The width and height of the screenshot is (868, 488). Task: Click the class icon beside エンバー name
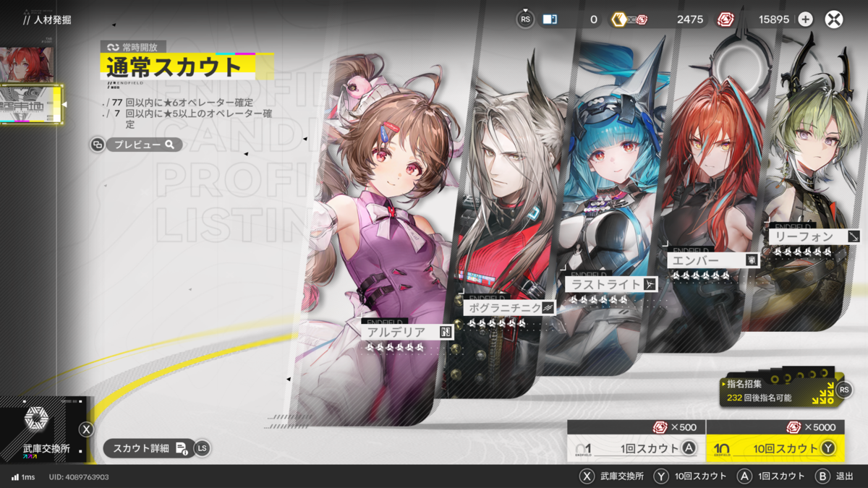tap(752, 260)
